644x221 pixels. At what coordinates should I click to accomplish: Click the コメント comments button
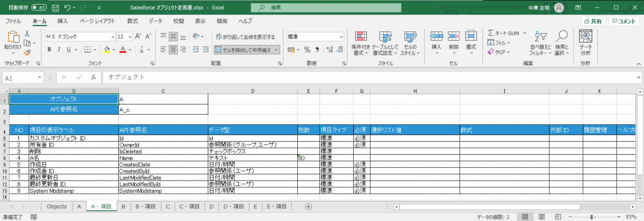tap(624, 21)
